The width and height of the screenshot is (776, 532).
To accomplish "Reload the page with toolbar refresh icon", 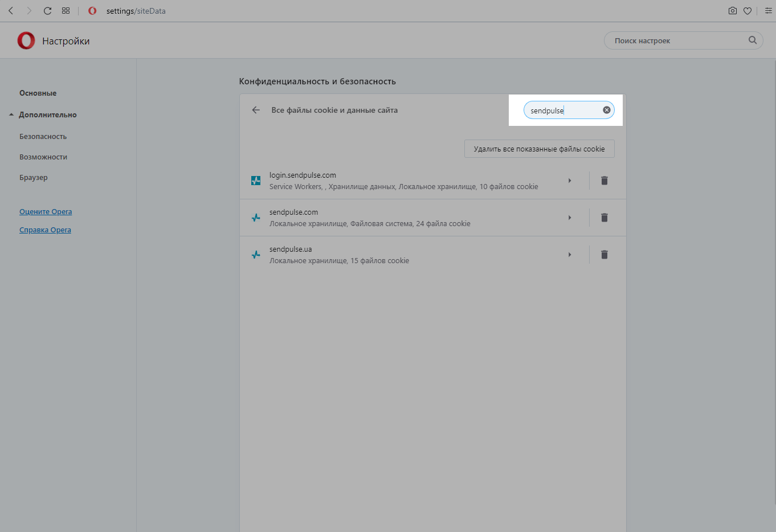I will coord(48,11).
